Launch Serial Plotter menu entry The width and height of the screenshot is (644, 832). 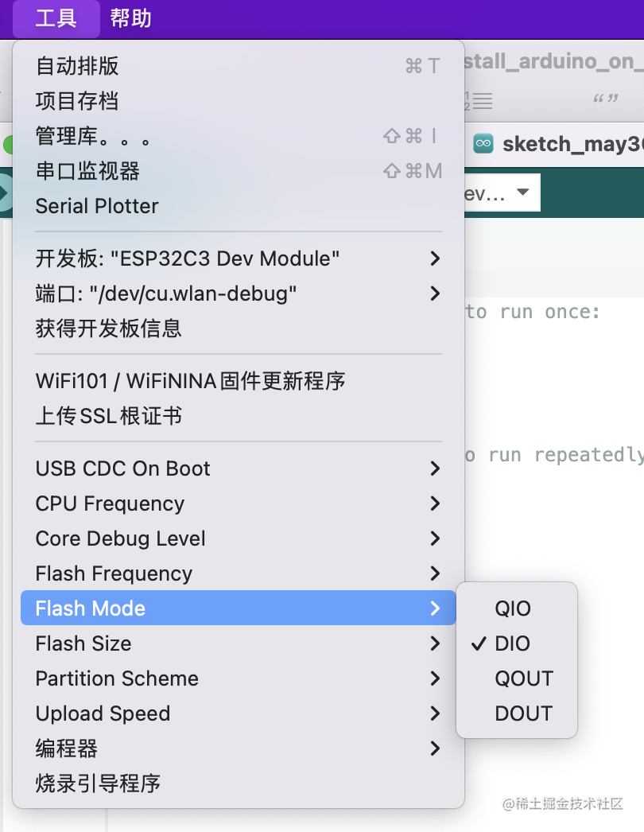point(239,206)
